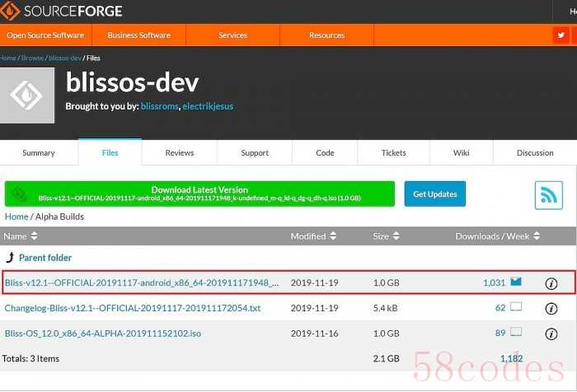Open the Twitter icon in header
This screenshot has width=577, height=392.
pyautogui.click(x=561, y=35)
